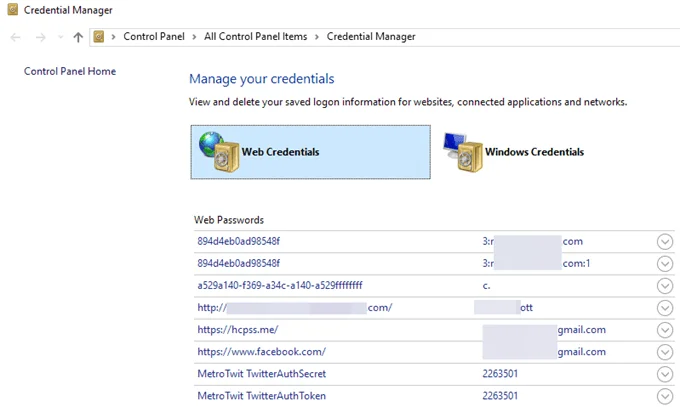Expand the facebook.com credential details
Image resolution: width=680 pixels, height=407 pixels.
[665, 352]
